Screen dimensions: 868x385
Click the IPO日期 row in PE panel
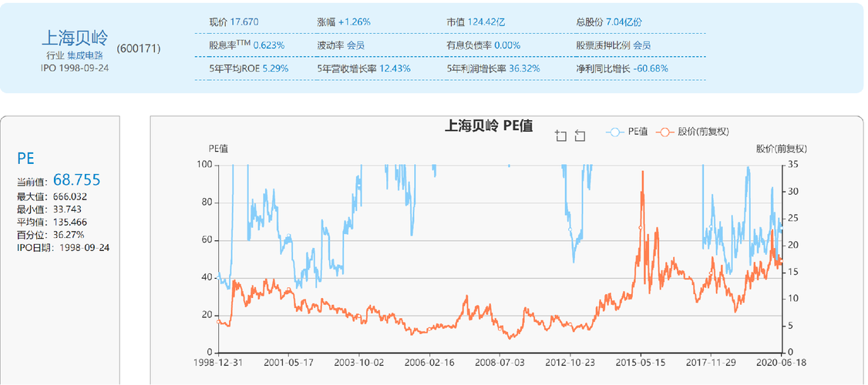pos(63,247)
